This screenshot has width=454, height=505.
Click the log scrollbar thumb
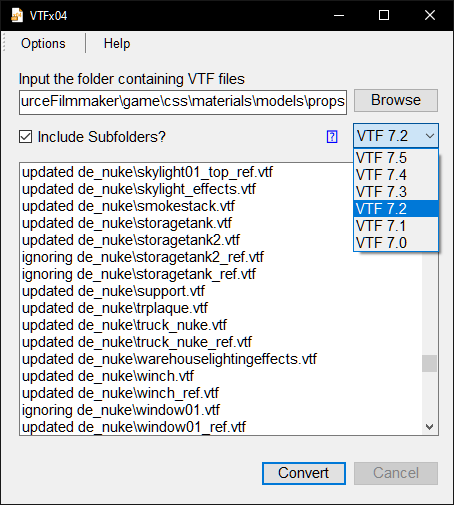tap(429, 363)
